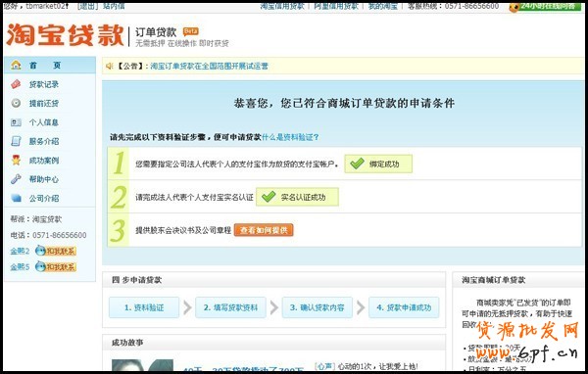Image resolution: width=588 pixels, height=374 pixels.
Task: Click the 金熙5 contact name link
Action: [x=20, y=267]
